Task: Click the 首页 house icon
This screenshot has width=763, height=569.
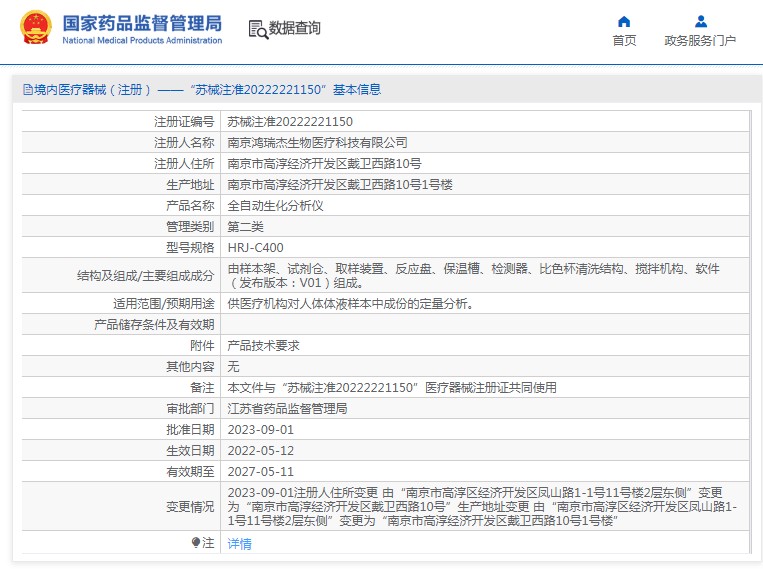Action: click(x=624, y=22)
